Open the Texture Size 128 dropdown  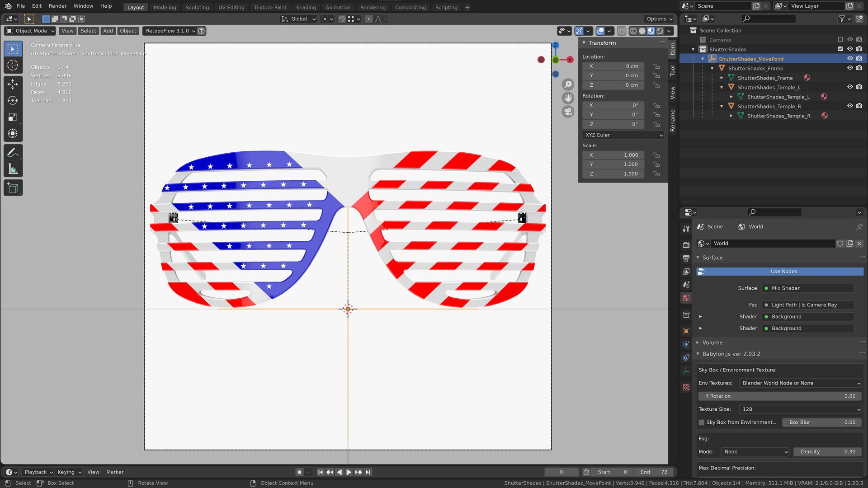click(800, 409)
